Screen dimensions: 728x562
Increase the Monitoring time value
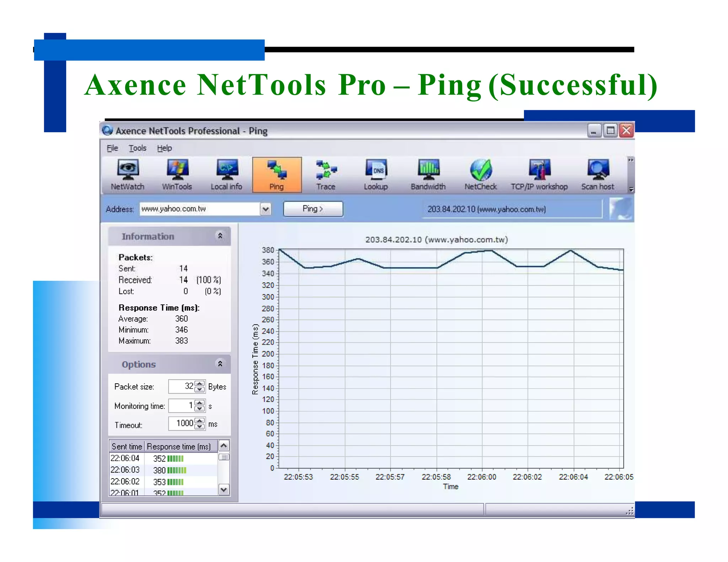200,403
